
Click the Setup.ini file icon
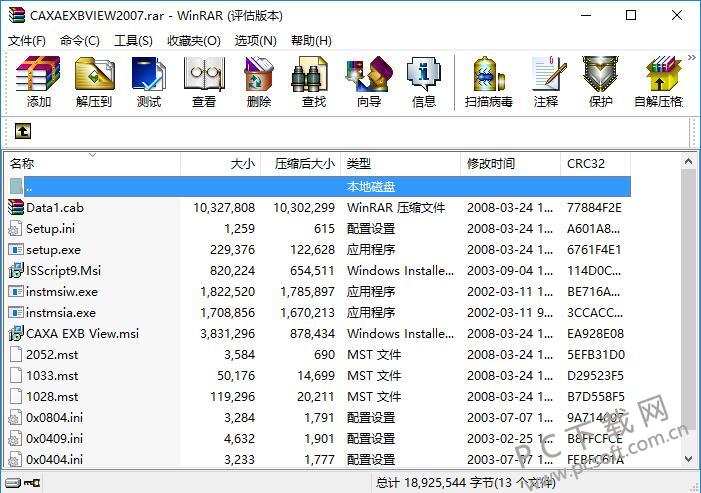tap(15, 228)
